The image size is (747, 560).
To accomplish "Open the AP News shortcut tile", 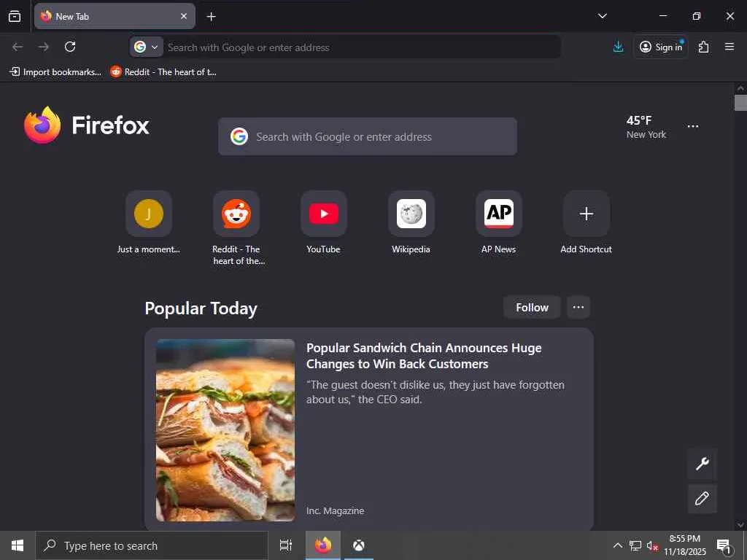I will [498, 222].
